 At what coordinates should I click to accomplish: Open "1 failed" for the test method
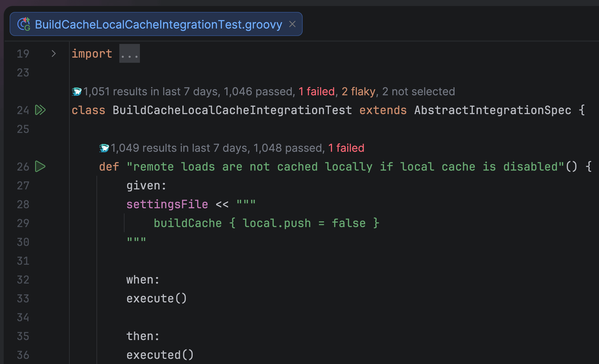346,148
